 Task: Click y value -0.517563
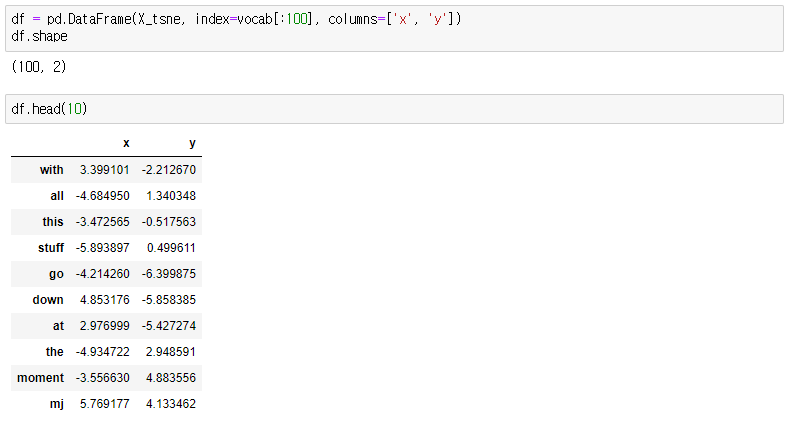[x=169, y=222]
